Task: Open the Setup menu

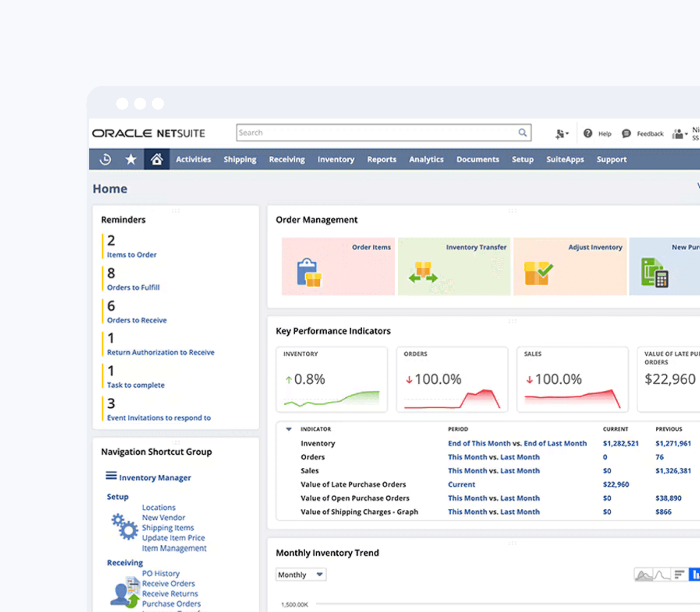Action: 523,160
